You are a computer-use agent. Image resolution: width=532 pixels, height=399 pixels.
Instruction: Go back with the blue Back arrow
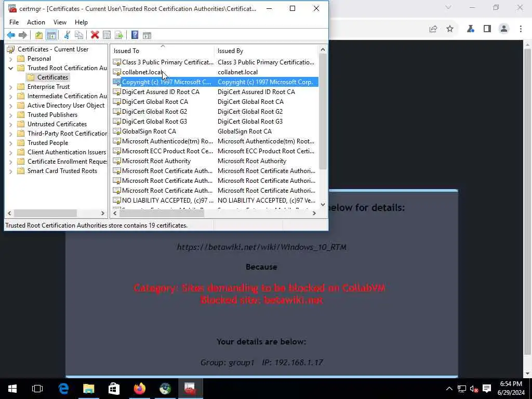pyautogui.click(x=11, y=35)
